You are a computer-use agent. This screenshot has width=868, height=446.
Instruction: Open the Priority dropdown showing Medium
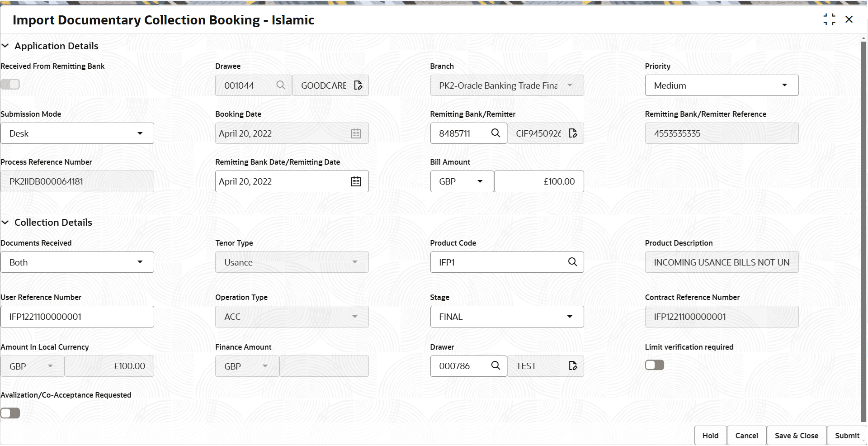722,85
